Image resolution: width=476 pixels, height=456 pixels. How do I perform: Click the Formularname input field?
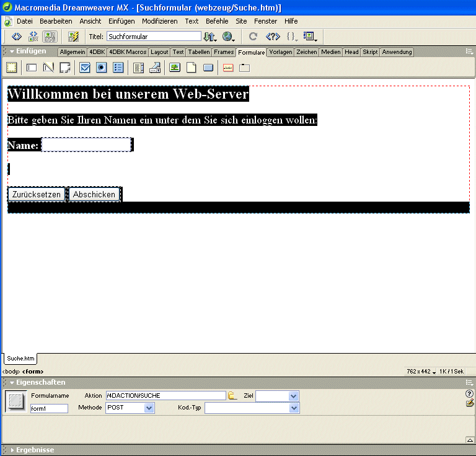[x=49, y=408]
